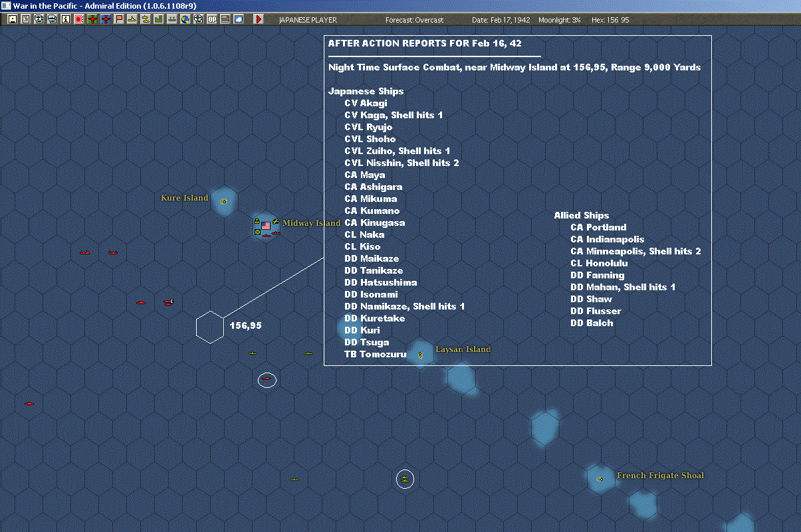Image resolution: width=801 pixels, height=532 pixels.
Task: Click 'DD Balch' in the Allied list
Action: (592, 323)
